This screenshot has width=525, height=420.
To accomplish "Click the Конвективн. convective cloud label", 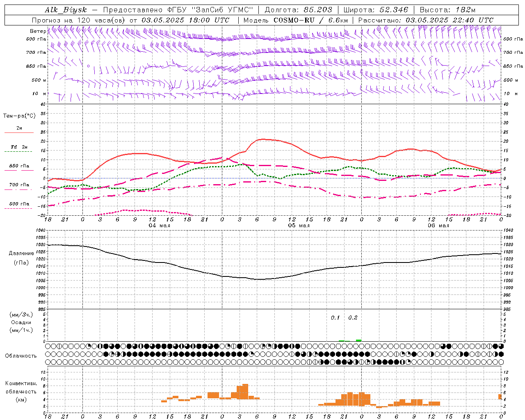I will click(21, 383).
